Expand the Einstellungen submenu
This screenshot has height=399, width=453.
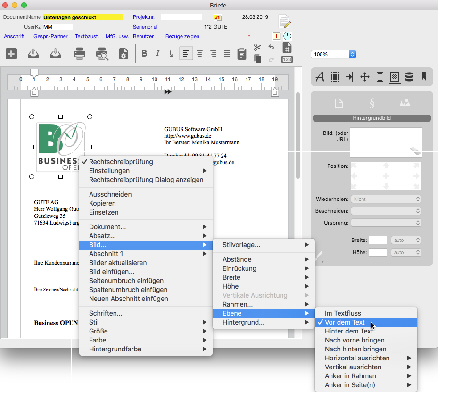146,171
